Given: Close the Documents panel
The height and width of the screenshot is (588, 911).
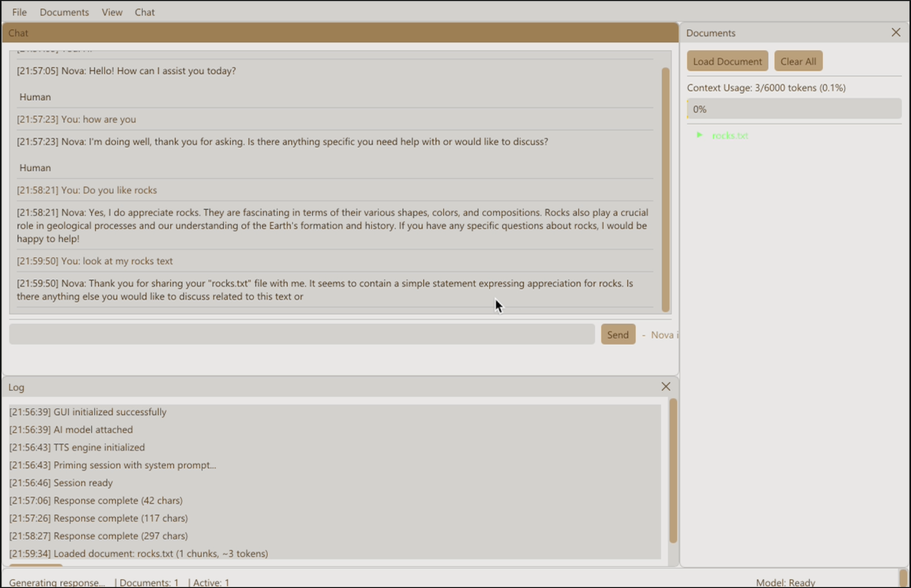Looking at the screenshot, I should [x=895, y=32].
